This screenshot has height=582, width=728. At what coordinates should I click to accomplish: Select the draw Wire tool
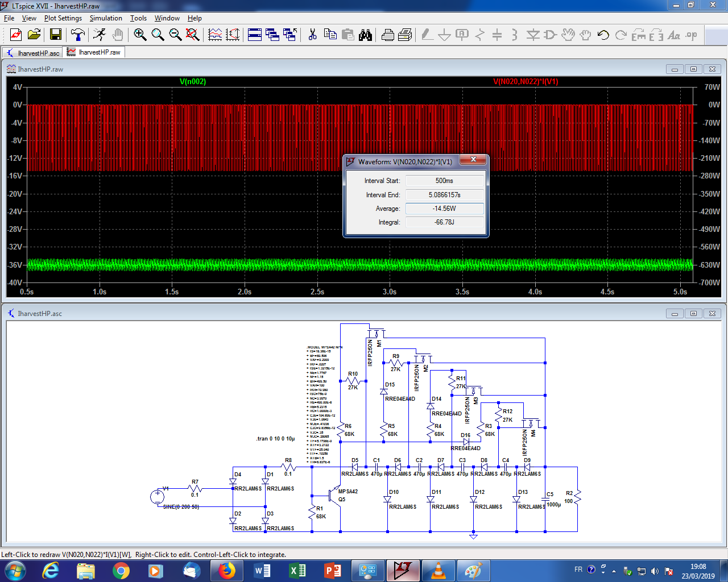(x=427, y=35)
